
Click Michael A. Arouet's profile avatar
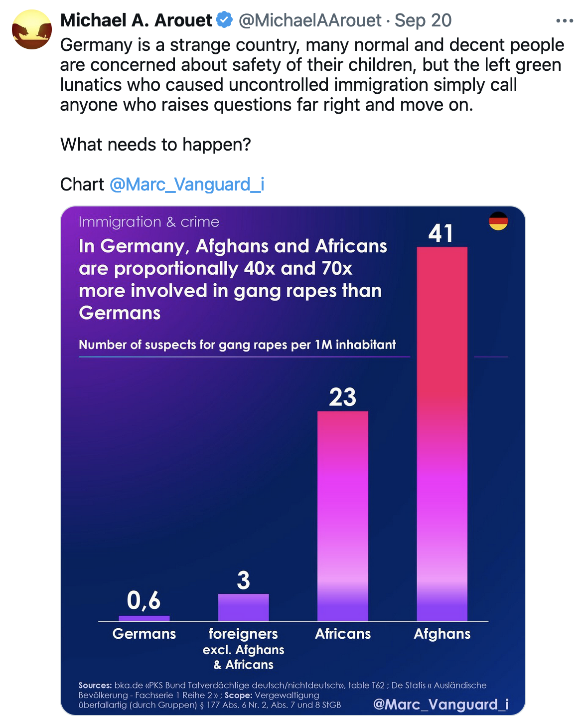click(x=32, y=29)
